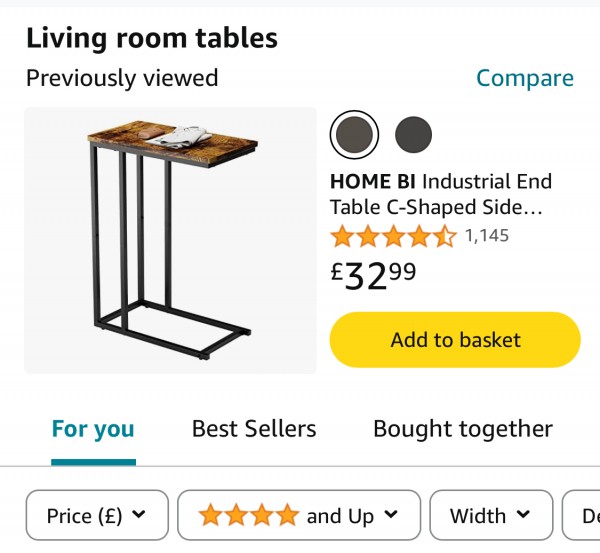Click the £32.99 price
Image resolution: width=600 pixels, height=553 pixels.
point(374,275)
